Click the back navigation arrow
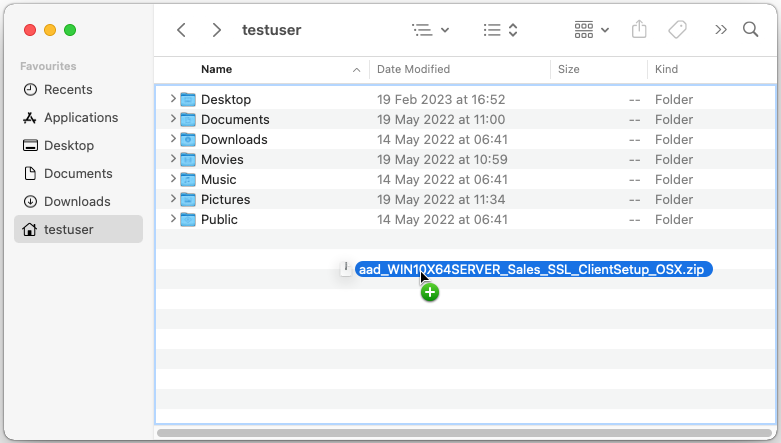Screen dimensions: 781x443 (x=181, y=30)
